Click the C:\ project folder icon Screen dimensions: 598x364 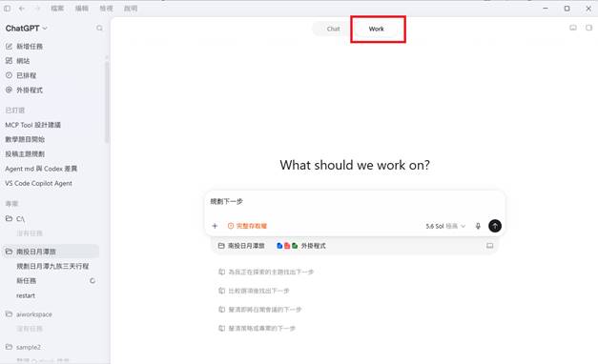click(9, 218)
